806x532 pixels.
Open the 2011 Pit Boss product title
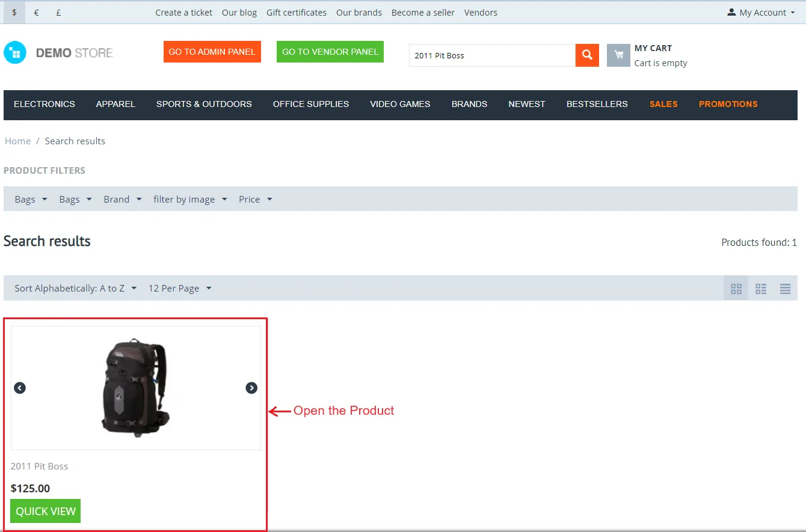[39, 466]
